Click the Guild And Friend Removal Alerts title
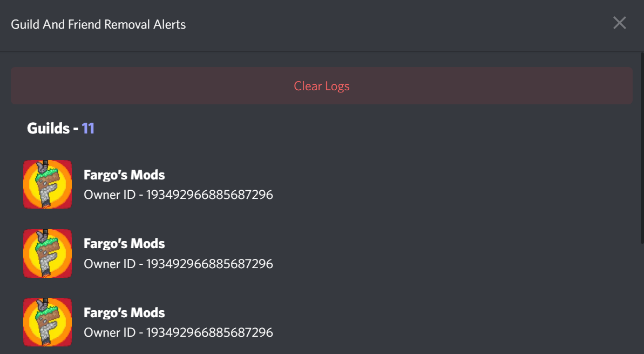This screenshot has height=354, width=644. click(99, 24)
